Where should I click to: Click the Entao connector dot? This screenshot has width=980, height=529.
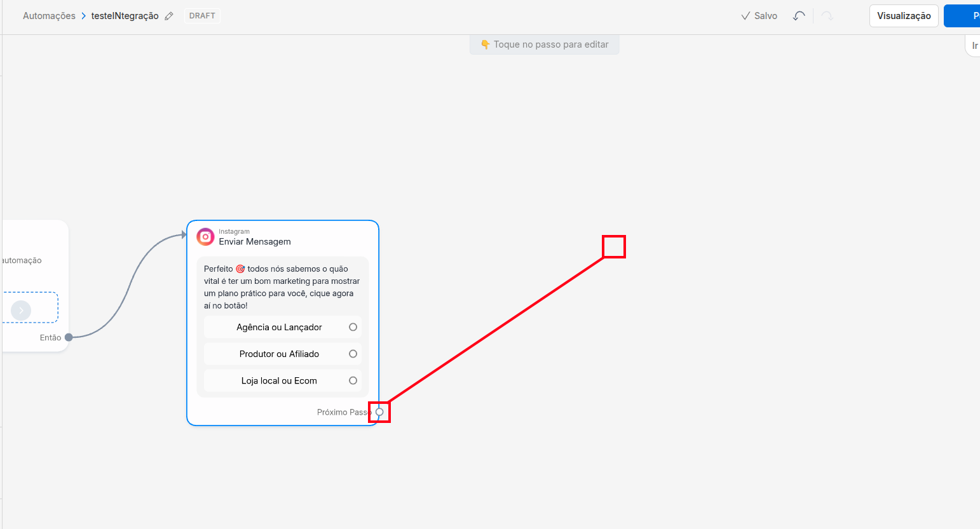pos(69,337)
